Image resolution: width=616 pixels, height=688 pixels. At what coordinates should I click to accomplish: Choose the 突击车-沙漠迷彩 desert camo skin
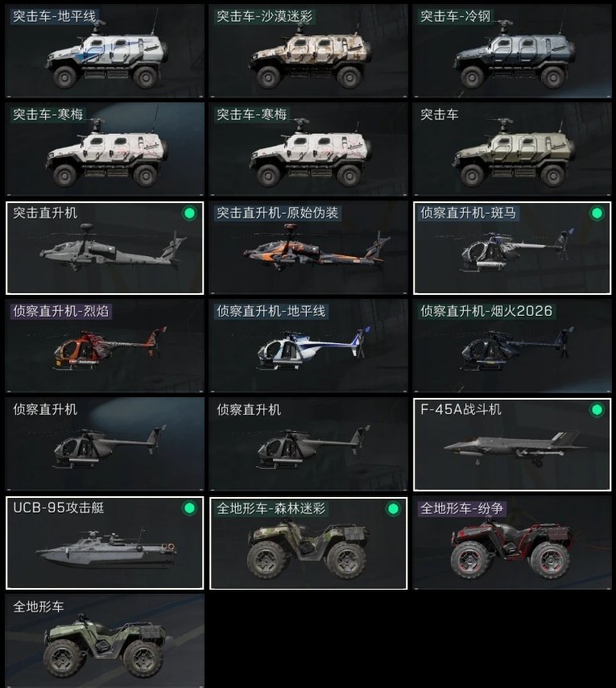[308, 52]
